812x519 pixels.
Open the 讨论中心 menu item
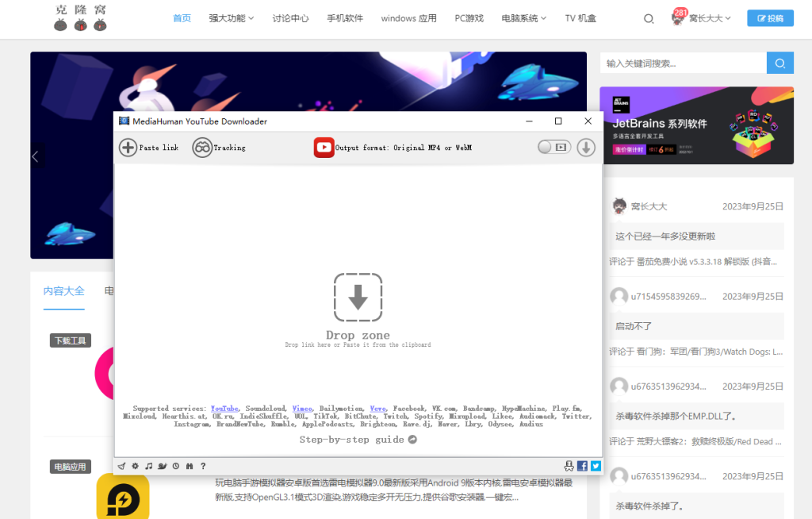[290, 18]
